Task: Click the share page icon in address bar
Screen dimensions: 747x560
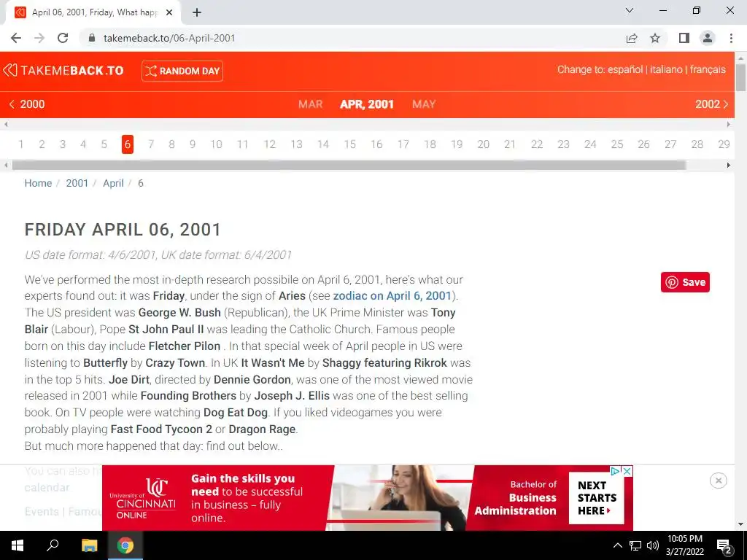Action: tap(632, 38)
